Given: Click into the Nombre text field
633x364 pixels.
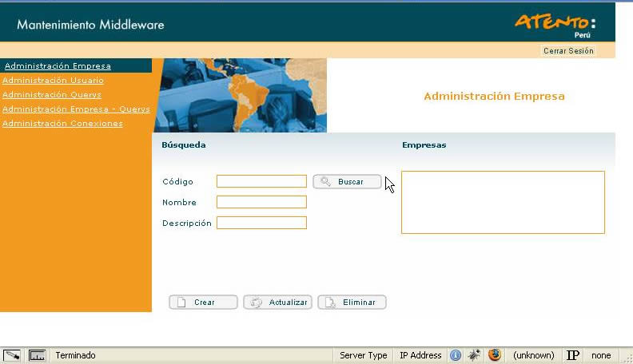Looking at the screenshot, I should (x=261, y=202).
